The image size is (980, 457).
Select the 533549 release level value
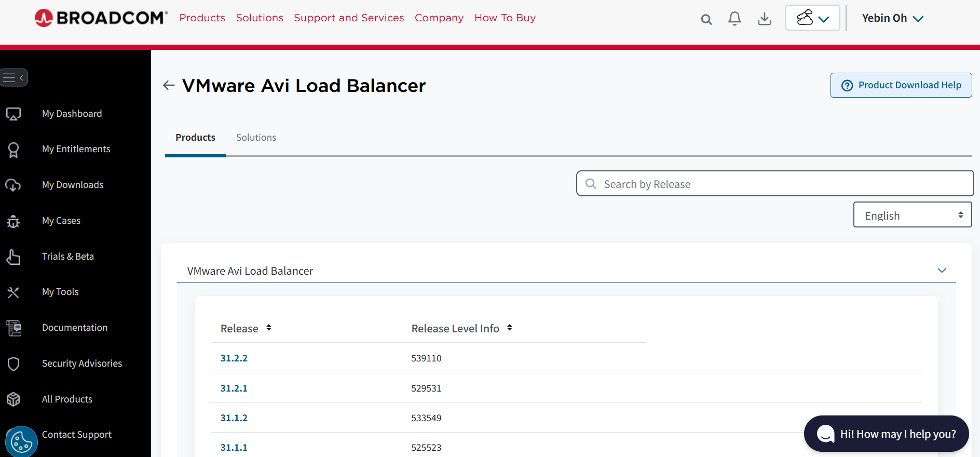pyautogui.click(x=426, y=418)
